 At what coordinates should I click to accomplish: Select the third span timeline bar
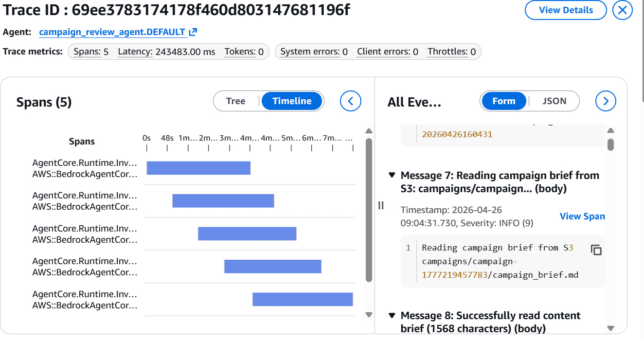tap(247, 233)
